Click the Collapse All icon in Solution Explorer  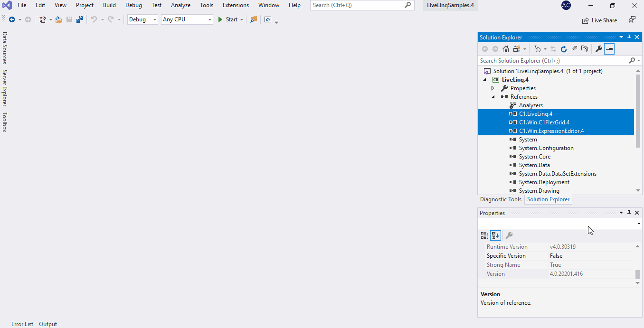pos(574,49)
